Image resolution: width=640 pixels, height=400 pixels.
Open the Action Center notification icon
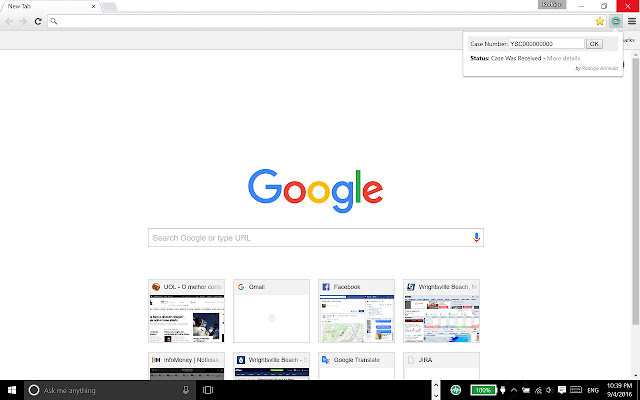coord(562,390)
